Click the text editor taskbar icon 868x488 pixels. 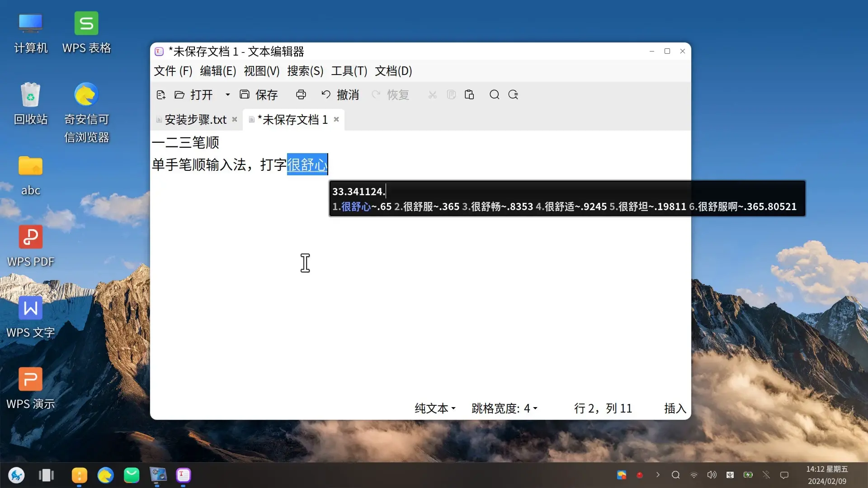184,475
